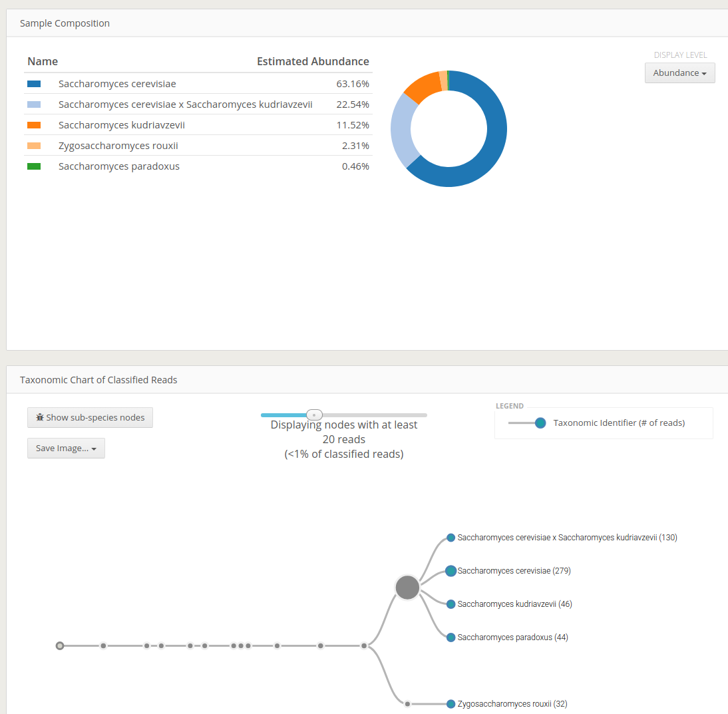Click the Estimated Abundance column header

point(313,61)
